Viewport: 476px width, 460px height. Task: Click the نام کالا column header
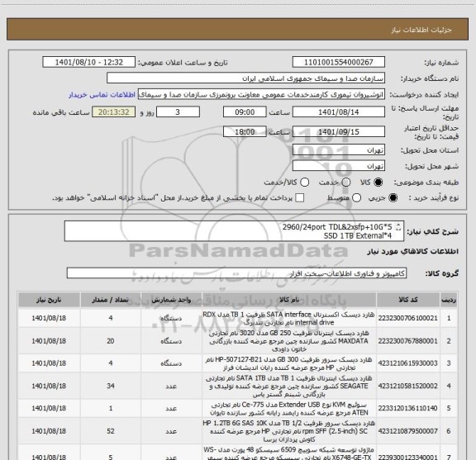pyautogui.click(x=289, y=300)
